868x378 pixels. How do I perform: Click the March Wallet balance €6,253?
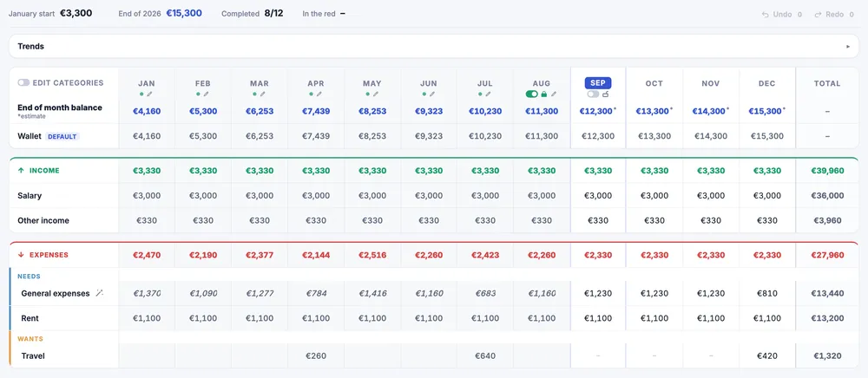pos(259,136)
